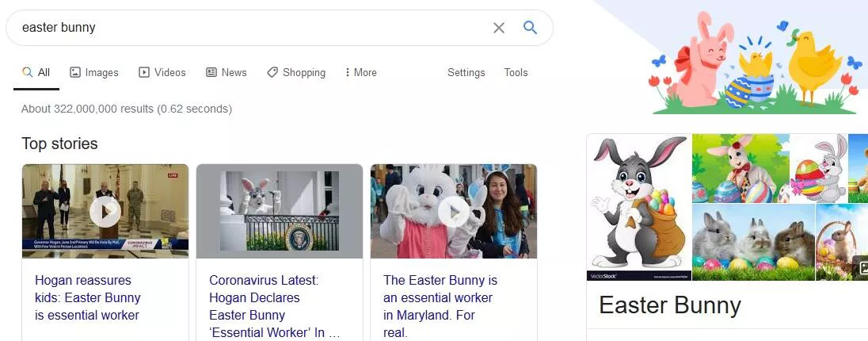
Task: Click the blue magnifier search button
Action: pyautogui.click(x=531, y=28)
